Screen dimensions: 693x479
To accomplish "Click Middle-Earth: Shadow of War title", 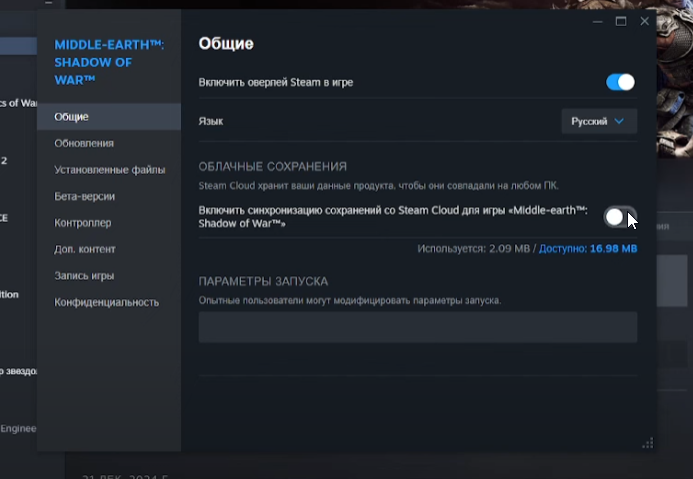I will pos(109,62).
